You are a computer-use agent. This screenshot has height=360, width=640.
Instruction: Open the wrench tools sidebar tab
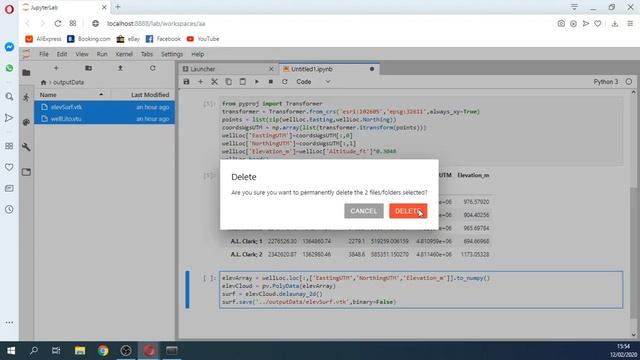27,147
